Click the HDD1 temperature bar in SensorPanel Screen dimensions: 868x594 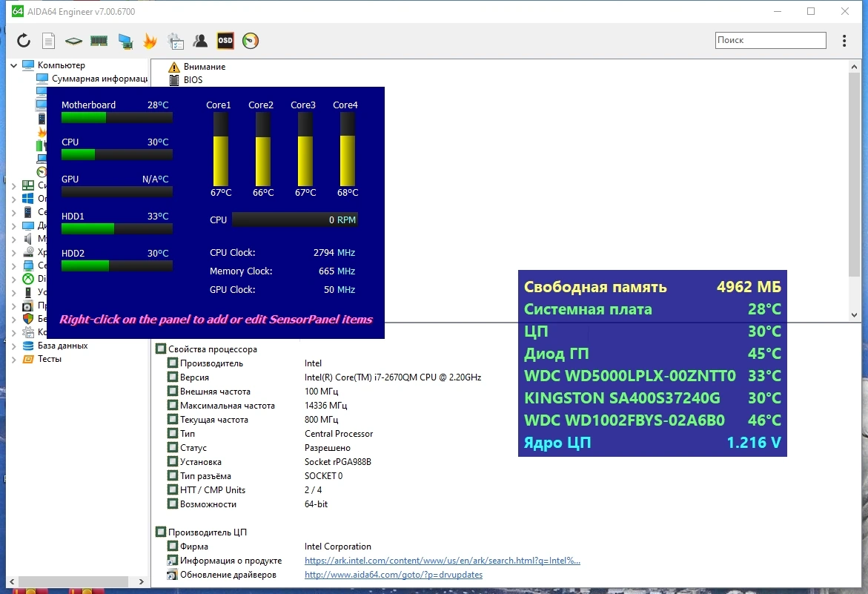coord(117,228)
